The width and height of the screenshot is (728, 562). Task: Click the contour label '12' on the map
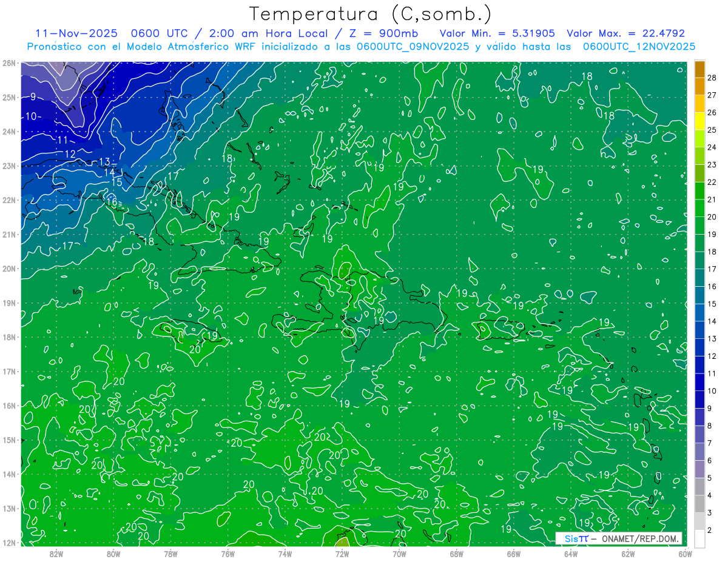70,155
